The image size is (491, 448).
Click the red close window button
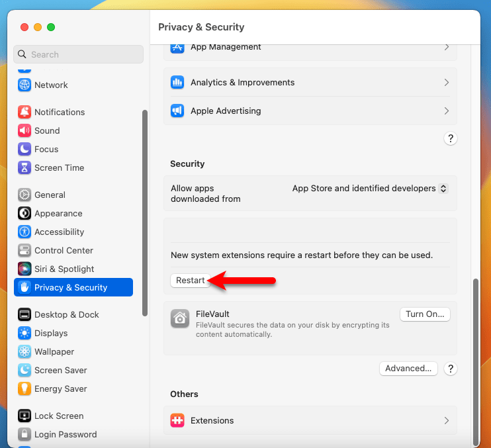click(x=24, y=27)
